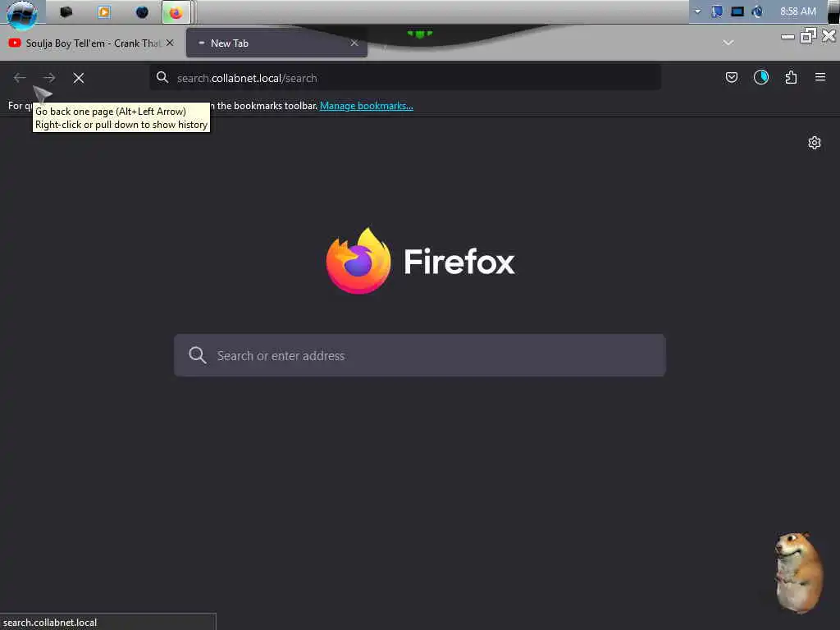Image resolution: width=840 pixels, height=630 pixels.
Task: Click the forward navigation arrow
Action: click(x=49, y=78)
